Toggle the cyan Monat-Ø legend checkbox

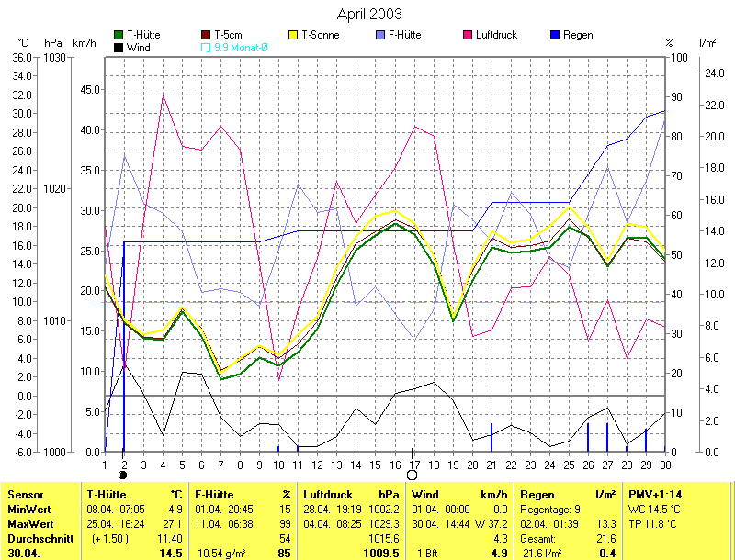[x=206, y=48]
